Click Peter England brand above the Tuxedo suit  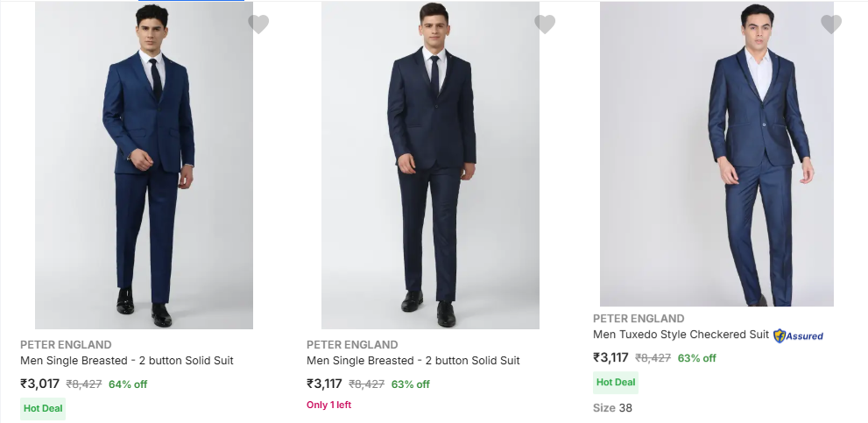(639, 319)
